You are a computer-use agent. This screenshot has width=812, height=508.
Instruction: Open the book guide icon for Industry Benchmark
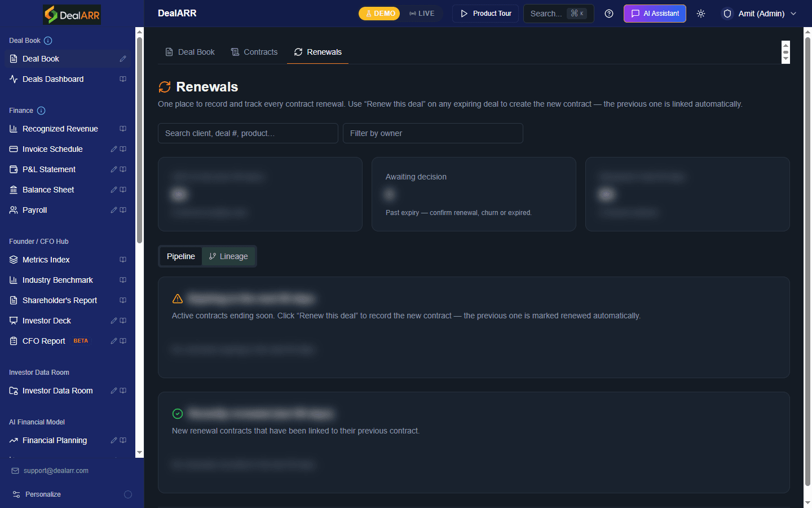pos(123,280)
